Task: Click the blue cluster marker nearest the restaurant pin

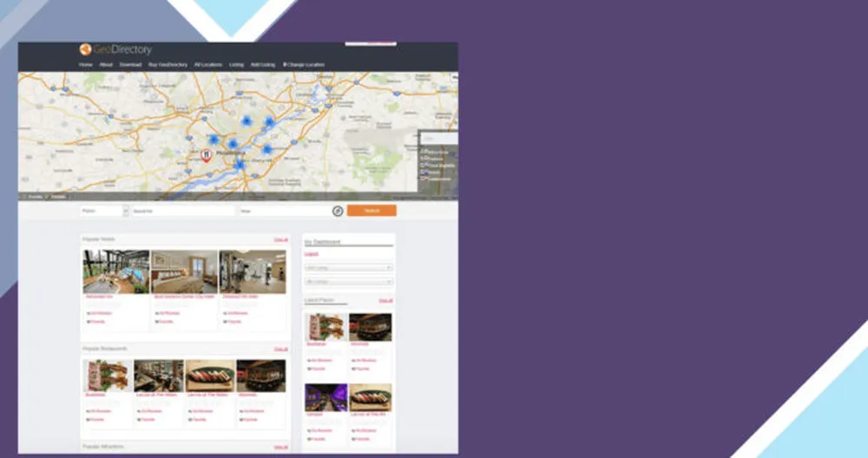Action: pyautogui.click(x=213, y=140)
